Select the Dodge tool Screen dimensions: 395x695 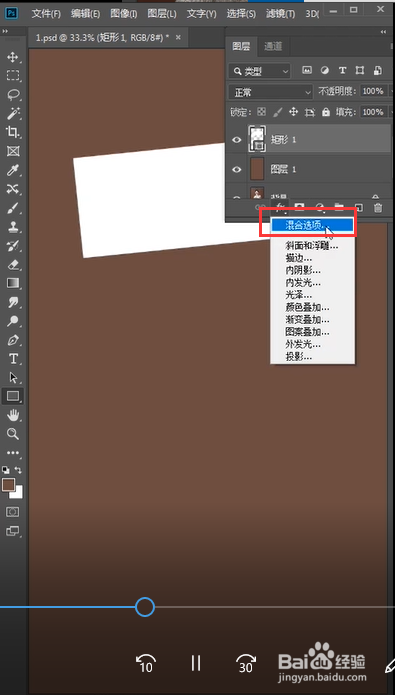click(x=13, y=321)
